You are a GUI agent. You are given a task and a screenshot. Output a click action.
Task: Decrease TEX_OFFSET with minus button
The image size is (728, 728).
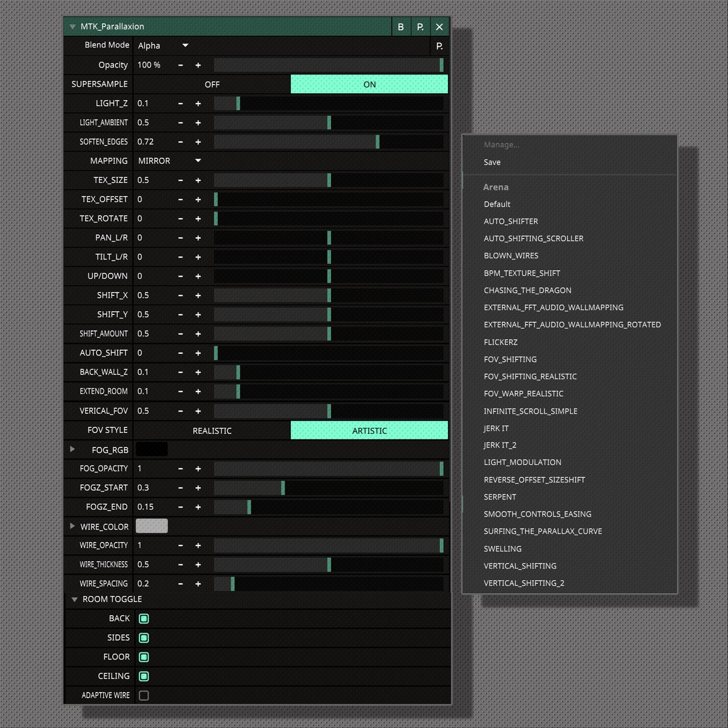[x=180, y=200]
